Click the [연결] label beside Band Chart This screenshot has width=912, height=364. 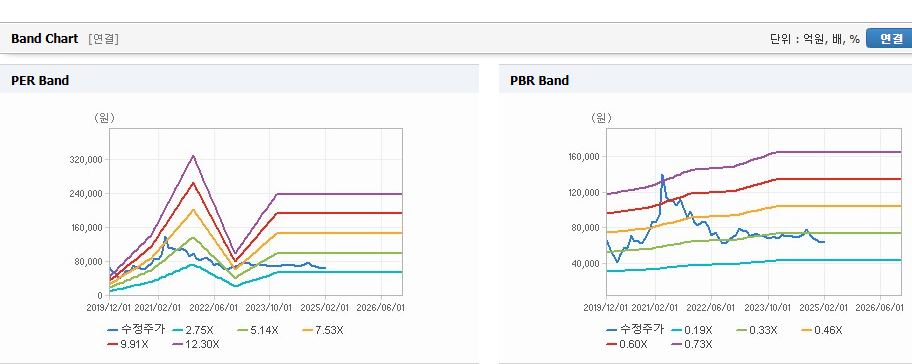[104, 39]
